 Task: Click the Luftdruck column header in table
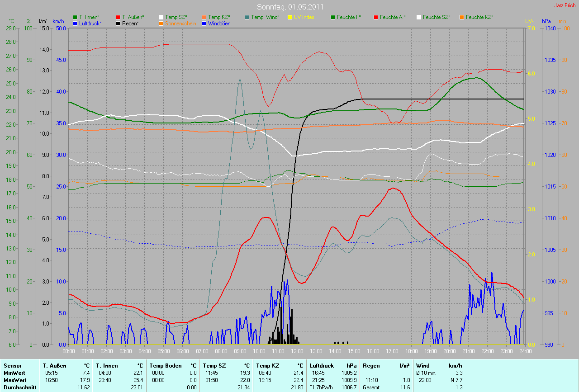point(322,365)
